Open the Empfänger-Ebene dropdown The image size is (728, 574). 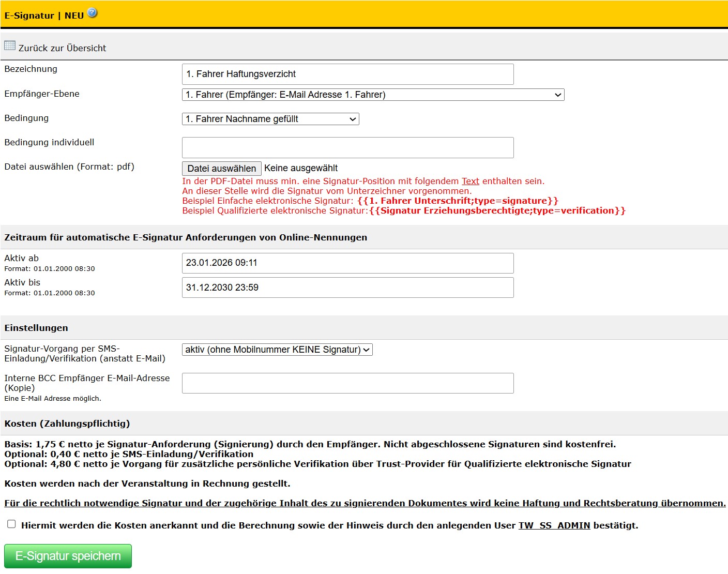tap(373, 95)
